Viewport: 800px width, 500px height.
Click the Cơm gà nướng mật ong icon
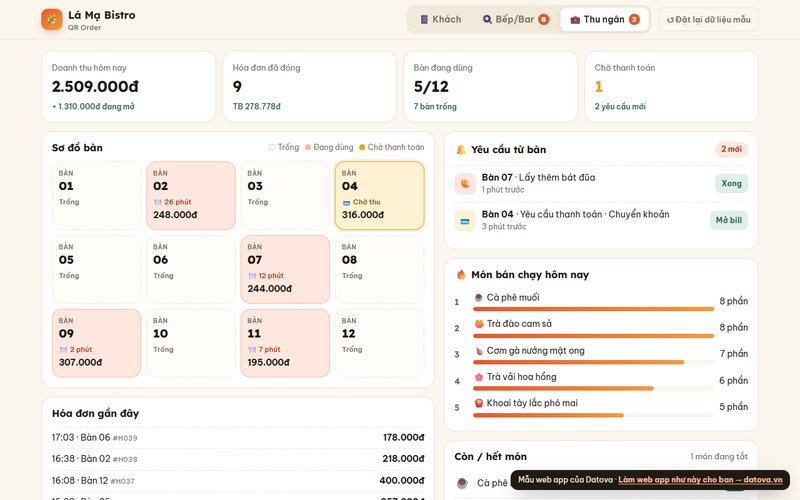pos(479,351)
